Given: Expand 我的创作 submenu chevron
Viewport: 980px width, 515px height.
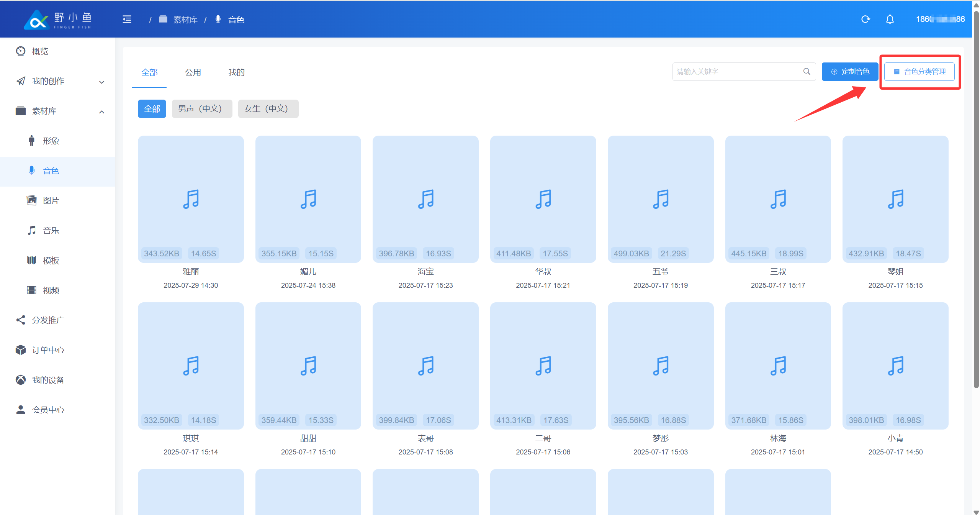Looking at the screenshot, I should [x=101, y=82].
